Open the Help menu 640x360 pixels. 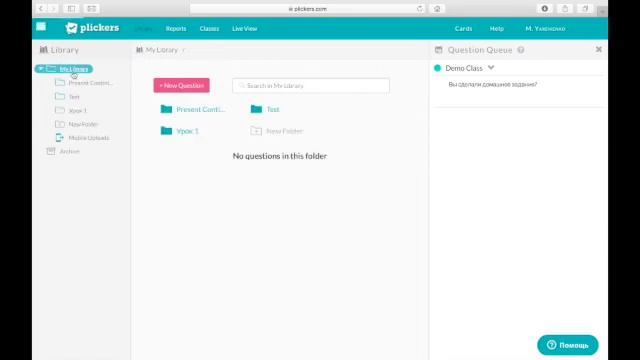point(497,29)
